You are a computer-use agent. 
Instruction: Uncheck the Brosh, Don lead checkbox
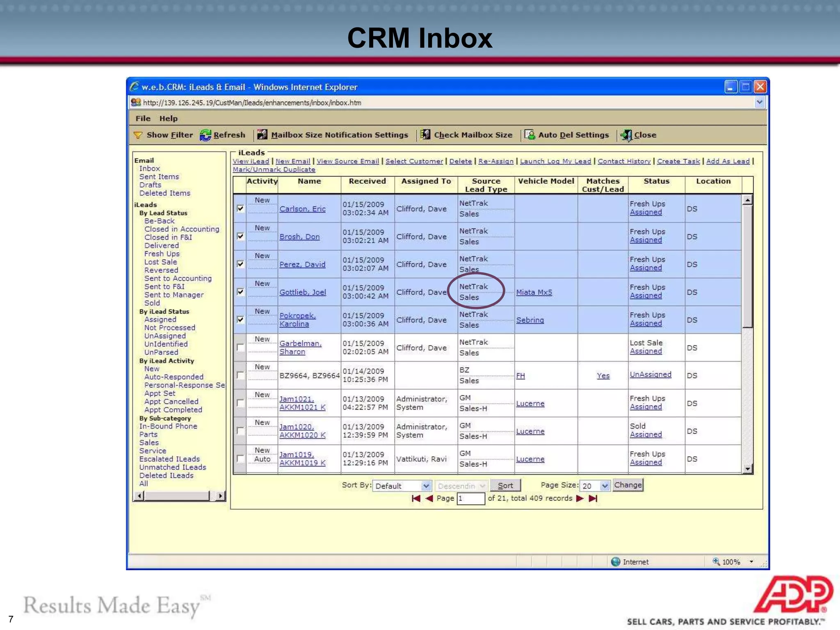coord(240,236)
